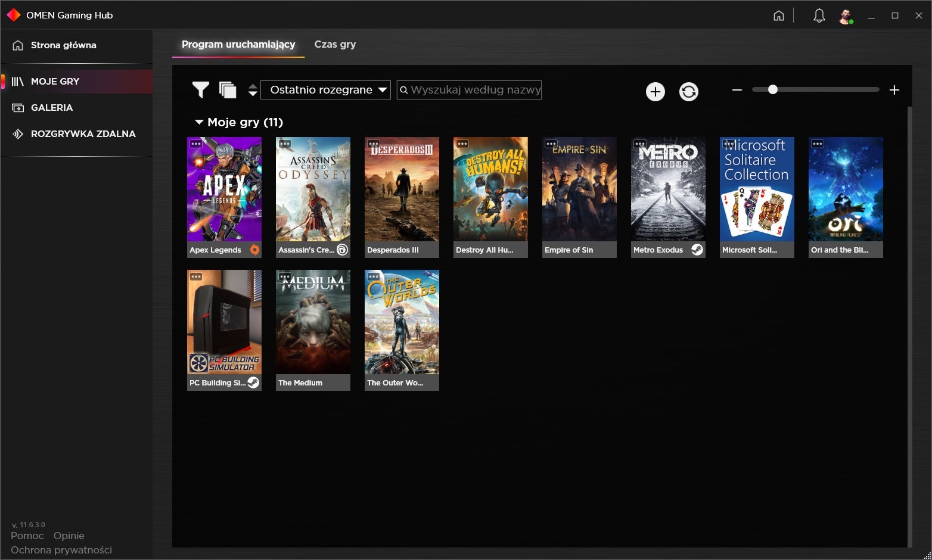
Task: Click the plus icon to enlarge thumbnails
Action: [x=894, y=90]
